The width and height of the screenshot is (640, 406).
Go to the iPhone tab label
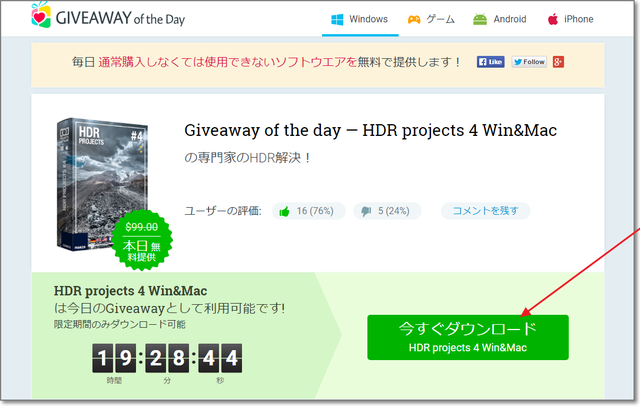click(578, 19)
